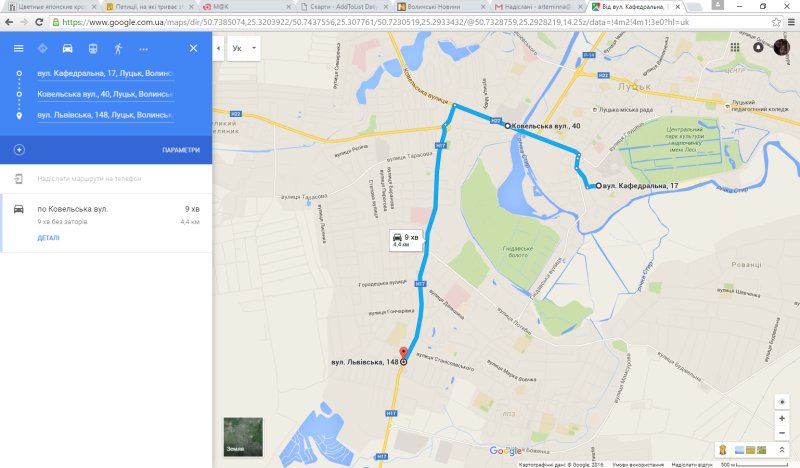Select driving travel mode car icon
Image resolution: width=800 pixels, height=468 pixels.
pyautogui.click(x=67, y=48)
